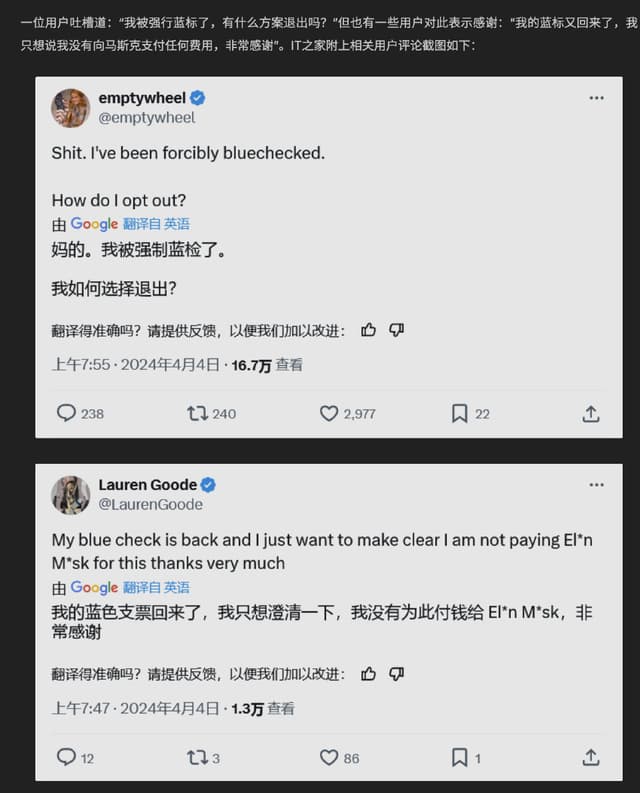Open Lauren Goode's profile avatar
The image size is (640, 793).
pos(70,495)
